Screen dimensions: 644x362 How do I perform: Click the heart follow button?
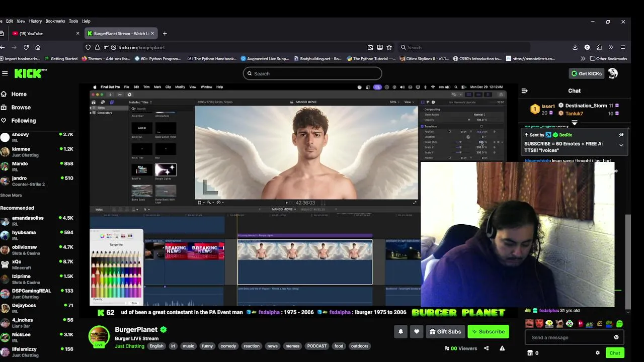(x=417, y=332)
